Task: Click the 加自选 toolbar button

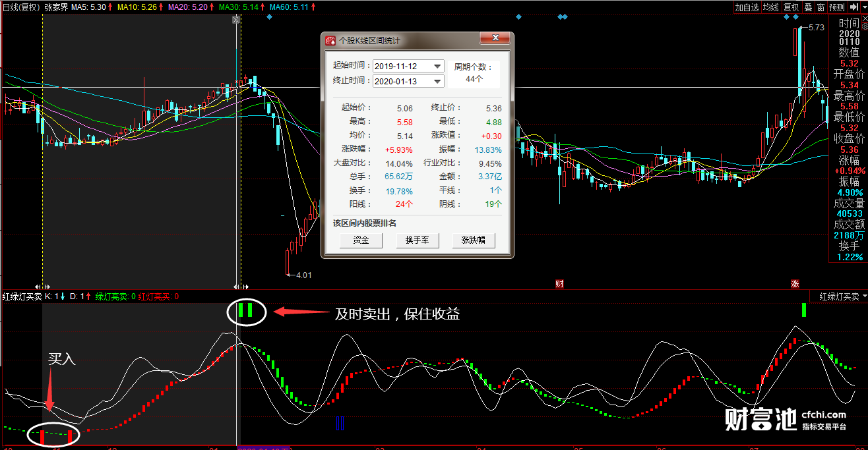Action: point(747,7)
